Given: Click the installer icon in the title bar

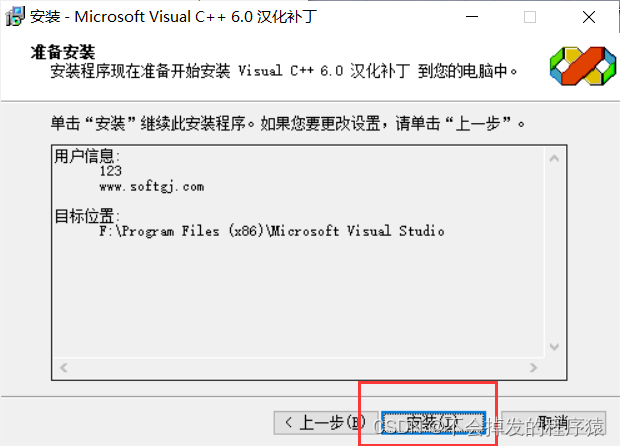Looking at the screenshot, I should click(x=15, y=17).
